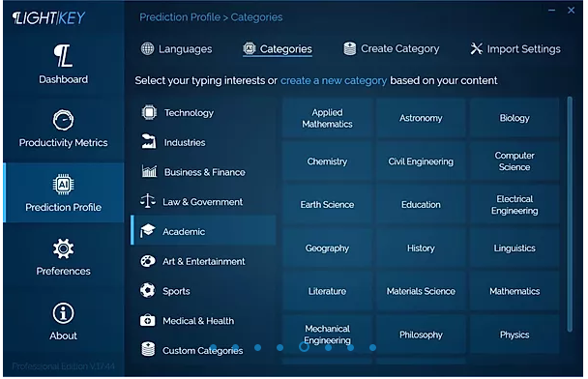Select Art & Entertainment category group
This screenshot has width=588, height=379.
(203, 261)
